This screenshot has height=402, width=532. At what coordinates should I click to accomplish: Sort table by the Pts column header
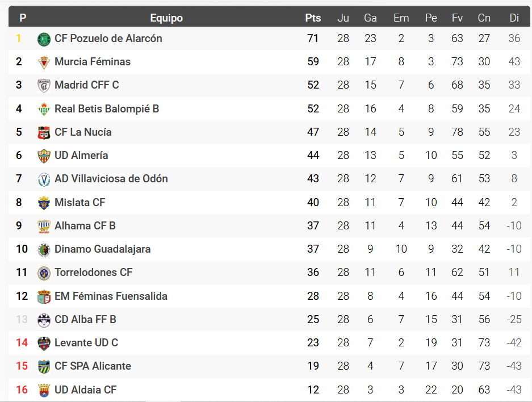[313, 18]
